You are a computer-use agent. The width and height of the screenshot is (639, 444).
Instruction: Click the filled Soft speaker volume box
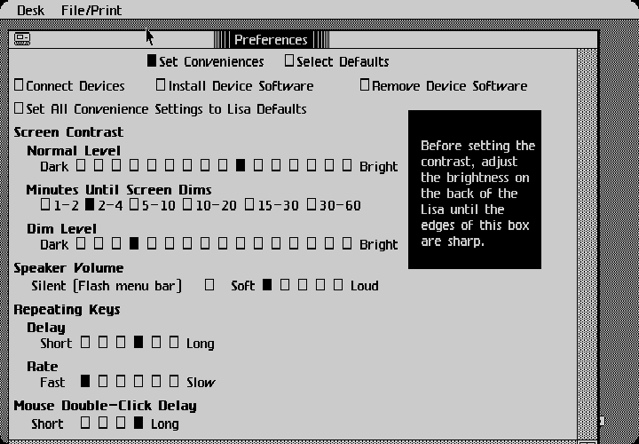pyautogui.click(x=267, y=284)
